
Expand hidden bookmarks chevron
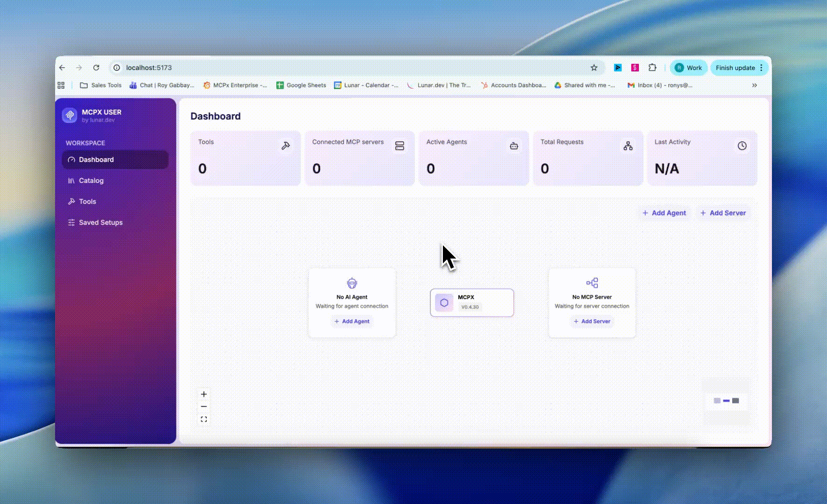tap(755, 85)
